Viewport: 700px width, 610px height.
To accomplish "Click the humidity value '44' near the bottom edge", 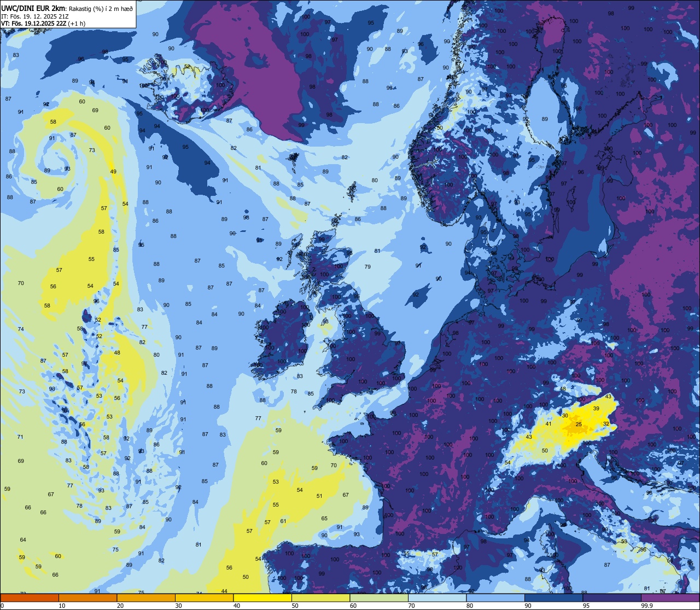I will point(224,591).
